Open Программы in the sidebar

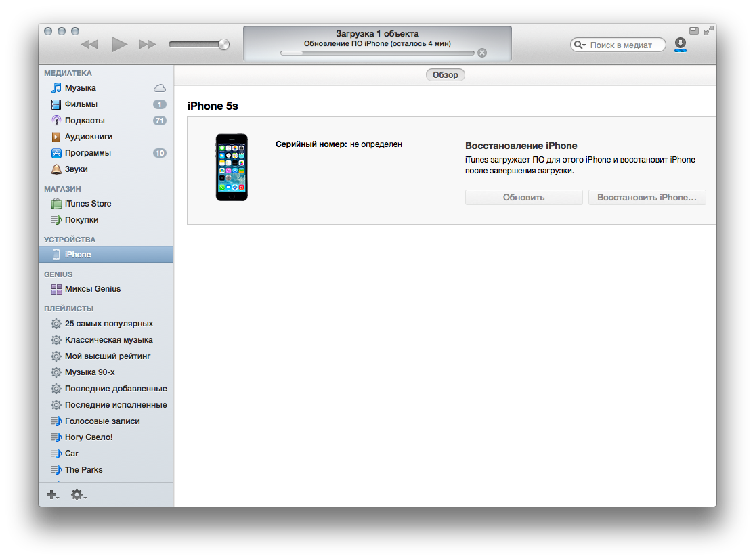pyautogui.click(x=106, y=153)
